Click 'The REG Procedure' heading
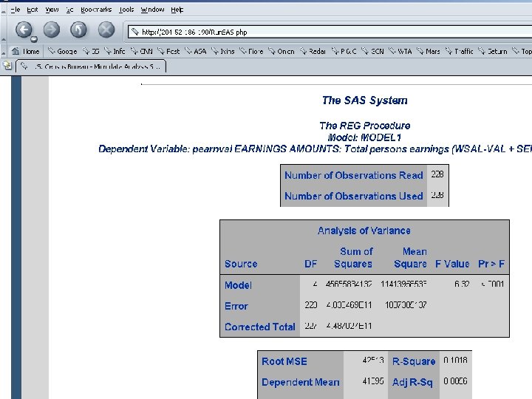532x399 pixels. click(365, 126)
